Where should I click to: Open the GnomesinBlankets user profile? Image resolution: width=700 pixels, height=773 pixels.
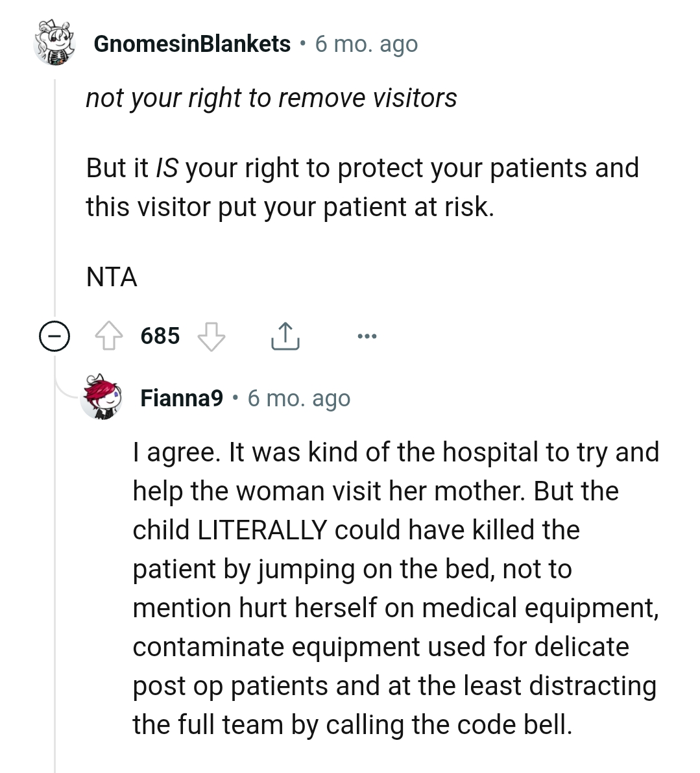(192, 44)
